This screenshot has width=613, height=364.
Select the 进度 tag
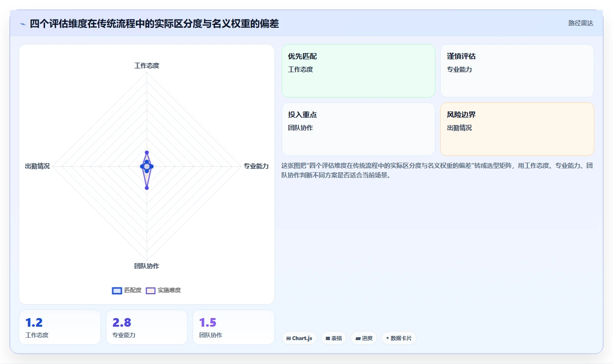(364, 338)
